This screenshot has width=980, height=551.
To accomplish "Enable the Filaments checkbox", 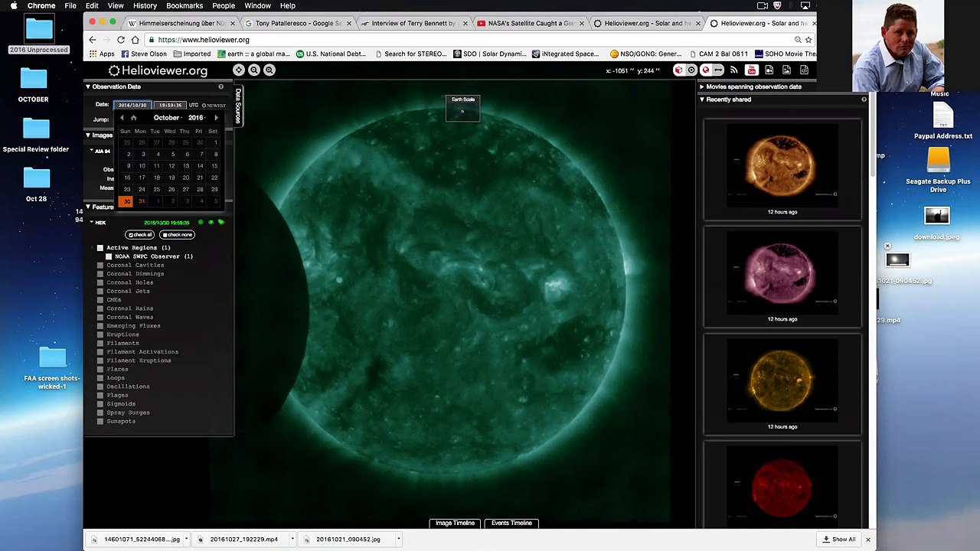I will (100, 343).
